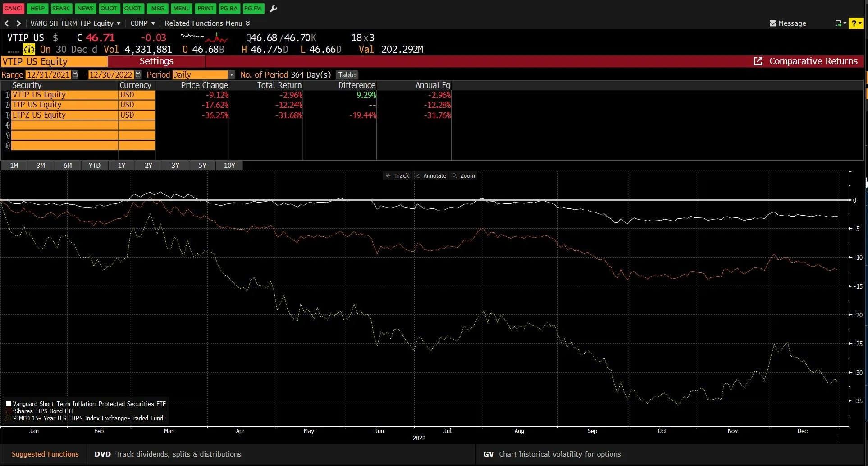
Task: Click the green NEWS button
Action: tap(85, 8)
